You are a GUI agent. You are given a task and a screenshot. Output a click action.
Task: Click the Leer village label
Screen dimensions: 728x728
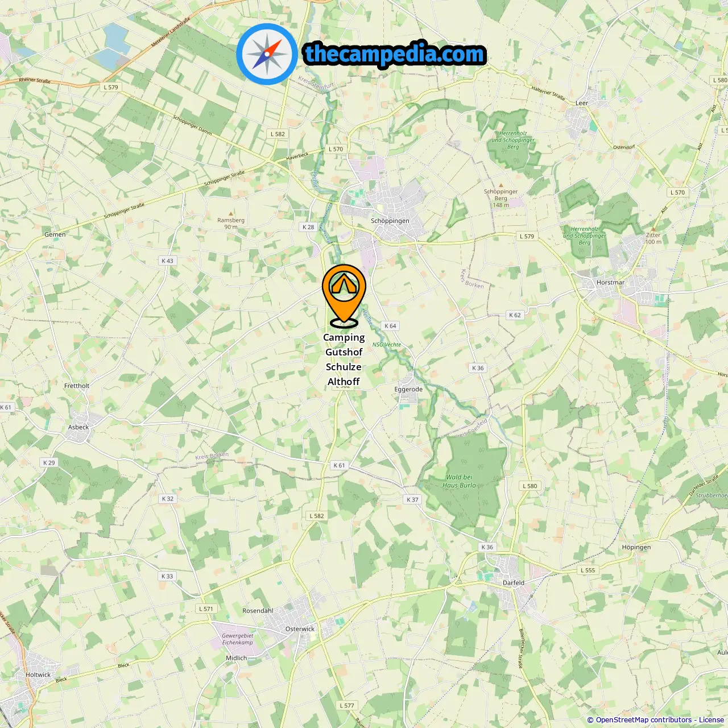coord(582,103)
